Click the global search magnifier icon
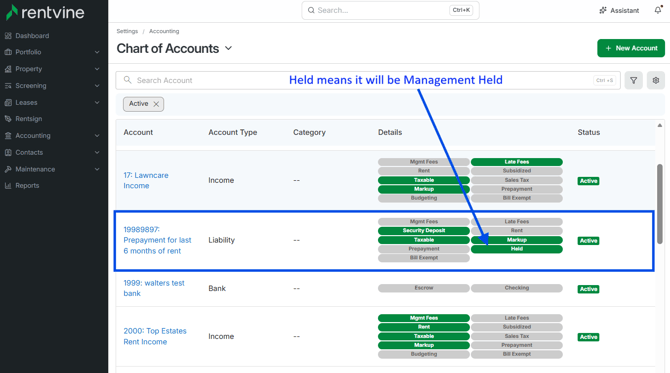The height and width of the screenshot is (373, 670). [311, 10]
